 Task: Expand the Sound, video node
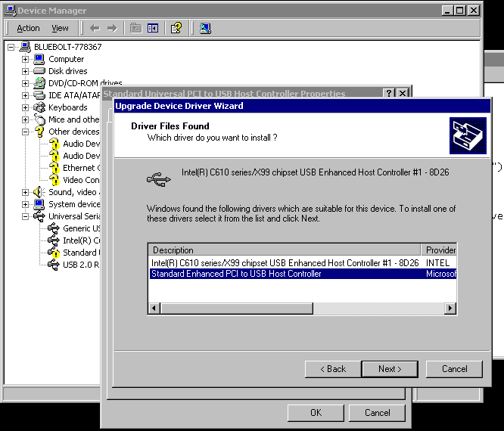[x=25, y=192]
